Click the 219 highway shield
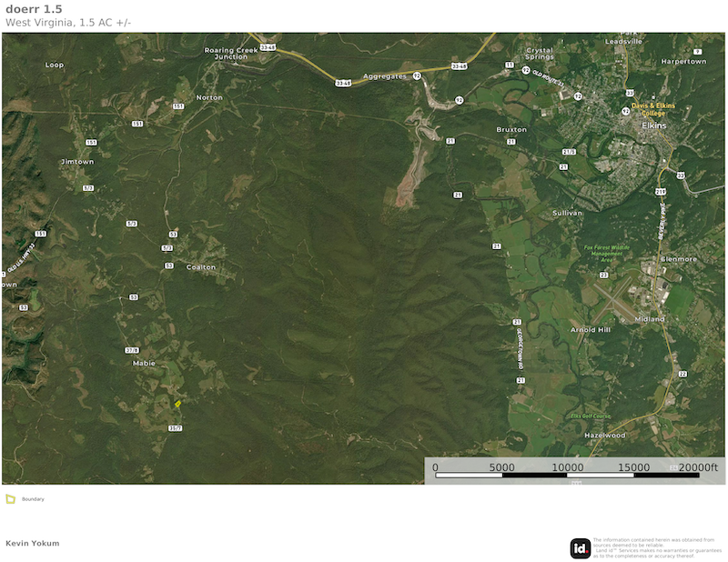728x562 pixels. (661, 192)
